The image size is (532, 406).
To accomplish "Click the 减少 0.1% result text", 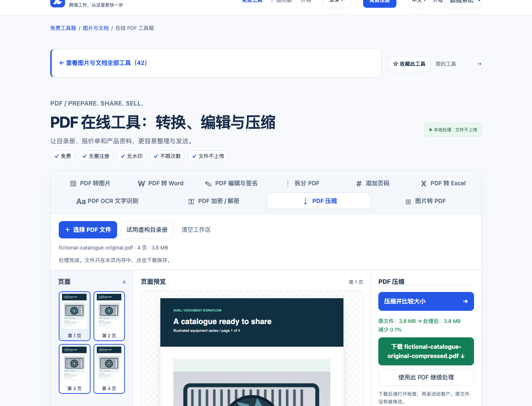I will [390, 330].
